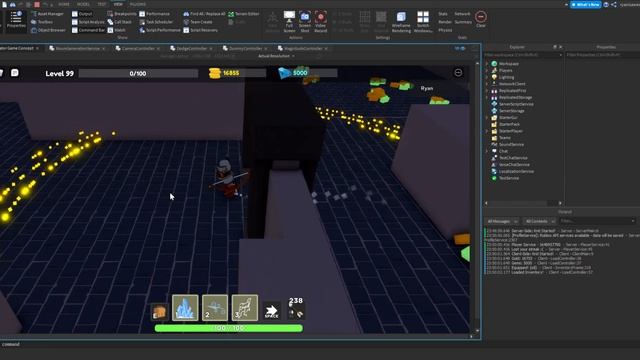
Task: Start Video Record
Action: 320,22
